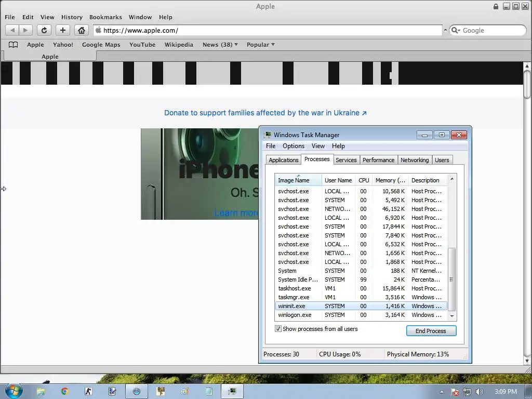Open the YouTube bookmark
Viewport: 532px width, 399px height.
click(x=142, y=45)
